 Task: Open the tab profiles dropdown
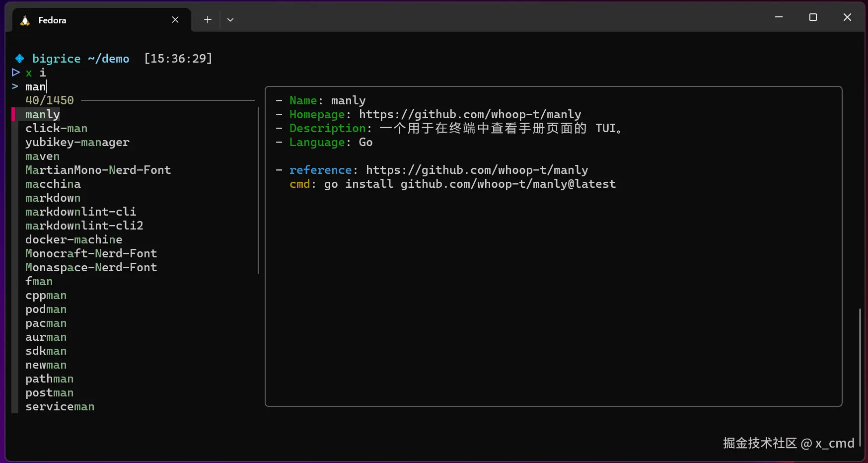230,20
